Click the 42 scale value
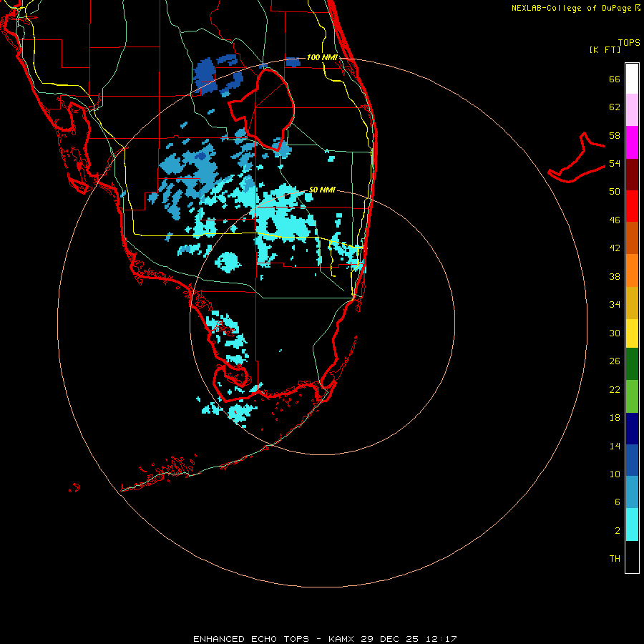 615,248
